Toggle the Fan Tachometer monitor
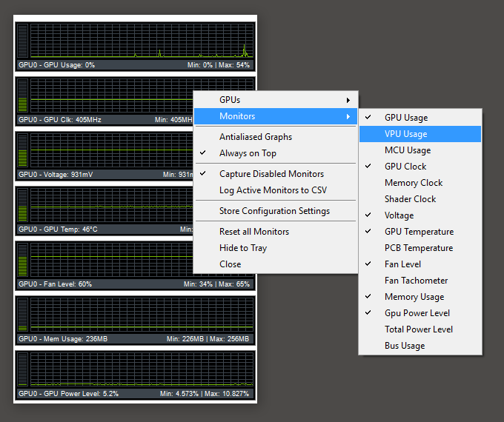This screenshot has height=422, width=504. tap(416, 281)
